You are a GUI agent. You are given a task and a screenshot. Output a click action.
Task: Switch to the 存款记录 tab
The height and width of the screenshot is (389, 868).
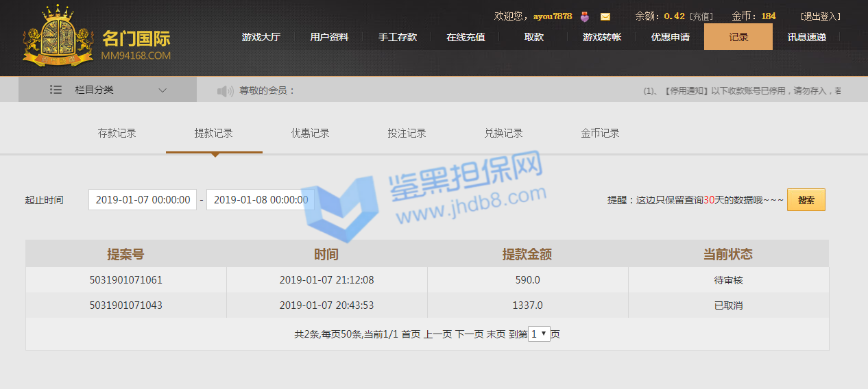[x=117, y=134]
